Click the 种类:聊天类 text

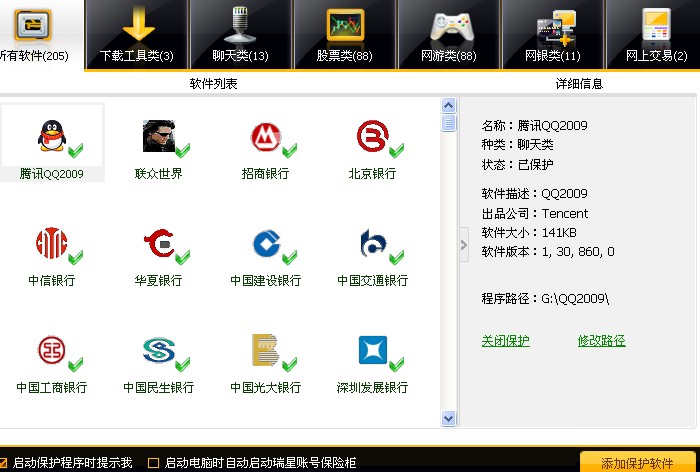point(517,145)
